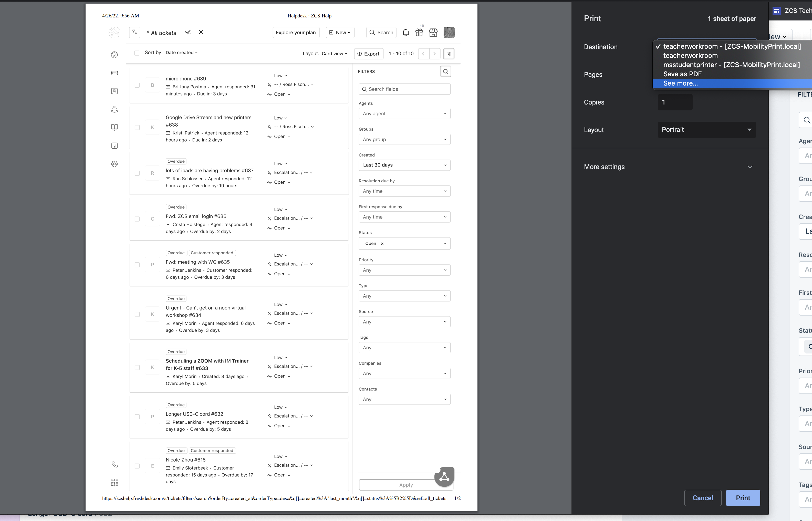The height and width of the screenshot is (521, 812).
Task: Click the blue Print button
Action: pyautogui.click(x=743, y=498)
